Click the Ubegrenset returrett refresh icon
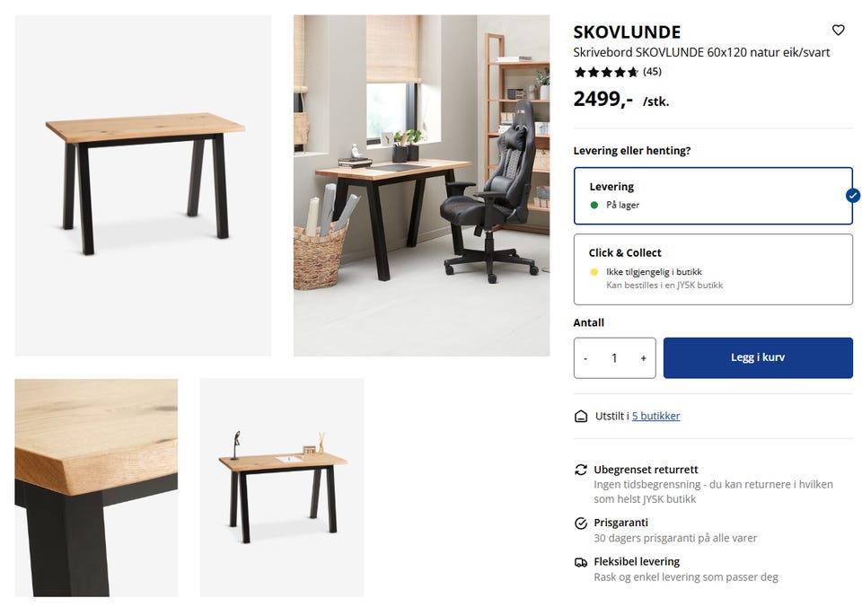This screenshot has height=616, width=862. [581, 470]
